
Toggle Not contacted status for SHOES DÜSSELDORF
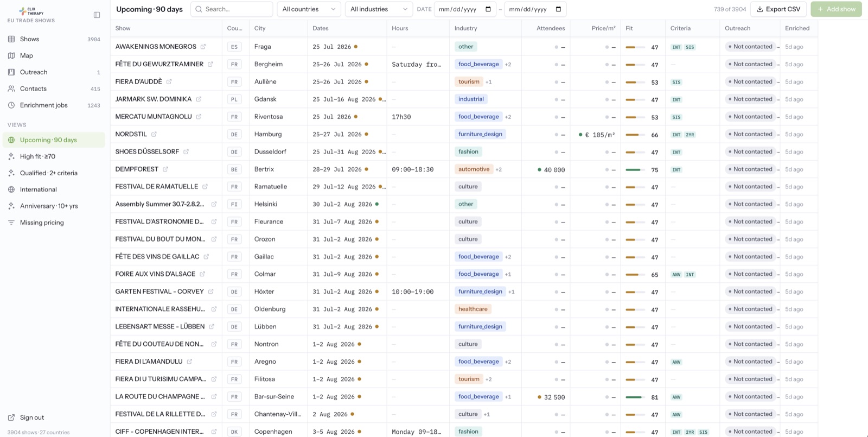point(750,151)
